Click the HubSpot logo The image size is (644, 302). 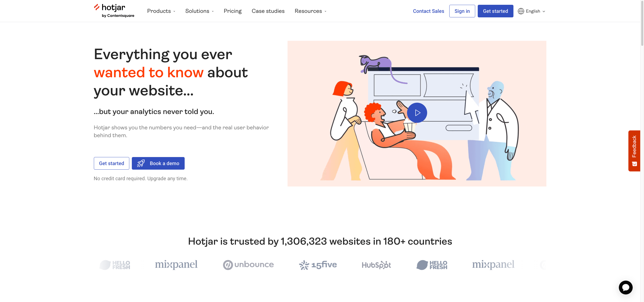pyautogui.click(x=376, y=265)
